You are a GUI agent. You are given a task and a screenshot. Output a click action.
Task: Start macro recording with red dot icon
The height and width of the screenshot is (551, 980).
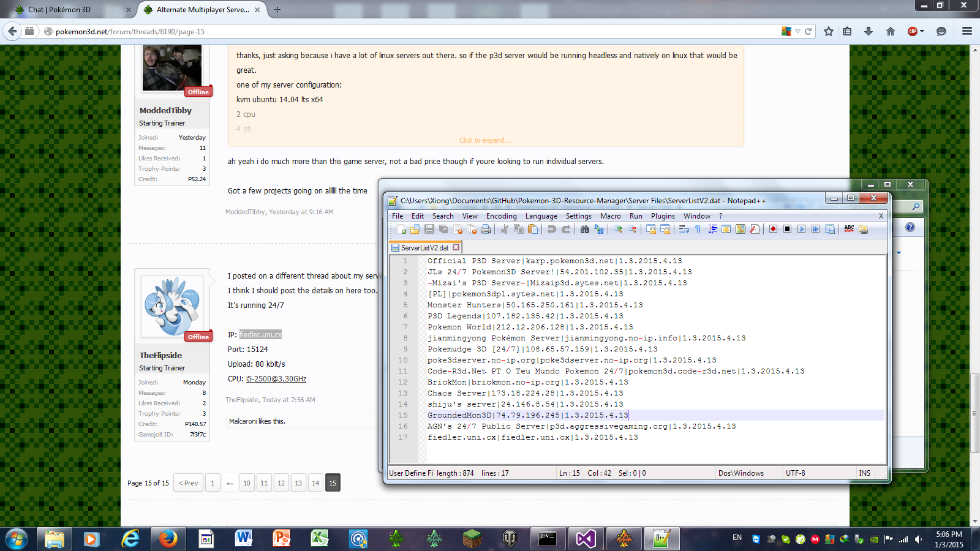point(773,229)
